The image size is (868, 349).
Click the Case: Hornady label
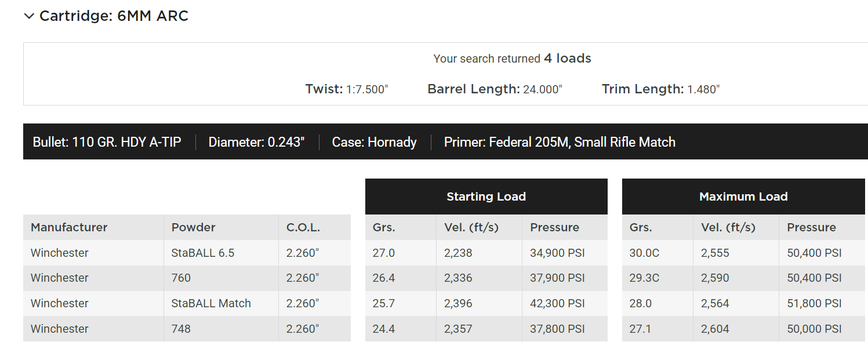(374, 142)
